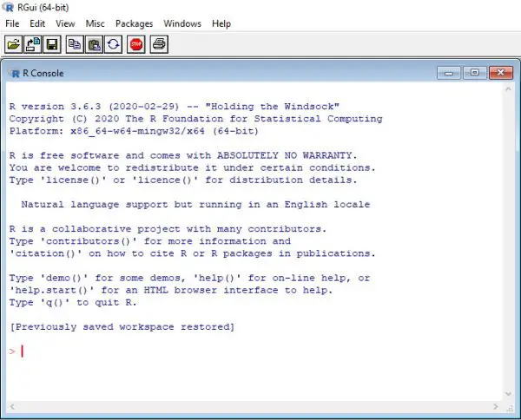
Task: Minimize the R Console window
Action: pos(449,73)
